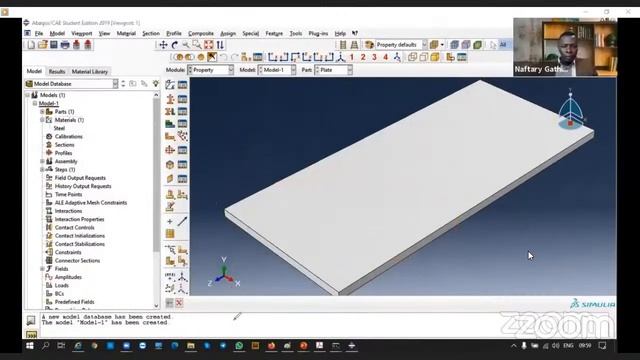Click the taskbar volume speaker icon
The height and width of the screenshot is (360, 640).
point(556,346)
